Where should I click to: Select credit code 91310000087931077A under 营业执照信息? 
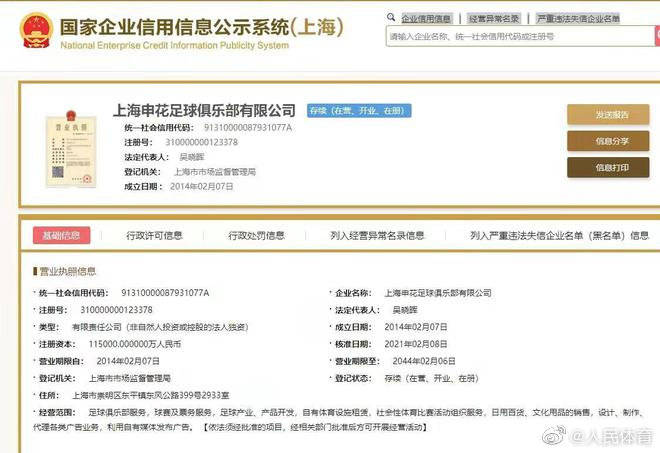(x=165, y=293)
